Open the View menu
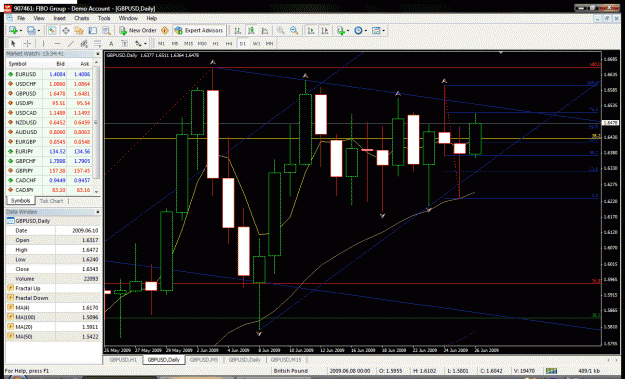Image resolution: width=625 pixels, height=379 pixels. click(39, 18)
